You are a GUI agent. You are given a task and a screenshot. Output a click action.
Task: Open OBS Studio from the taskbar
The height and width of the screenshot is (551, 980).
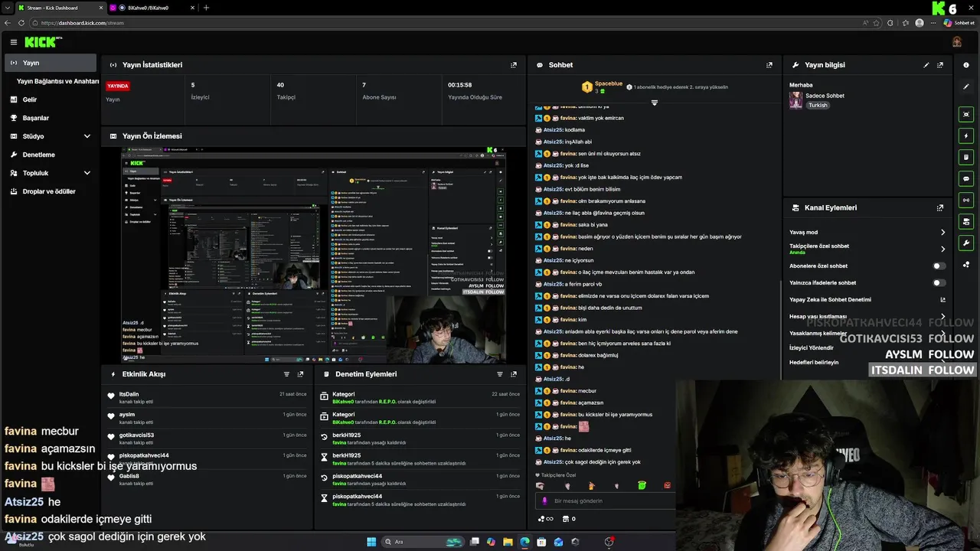(609, 542)
